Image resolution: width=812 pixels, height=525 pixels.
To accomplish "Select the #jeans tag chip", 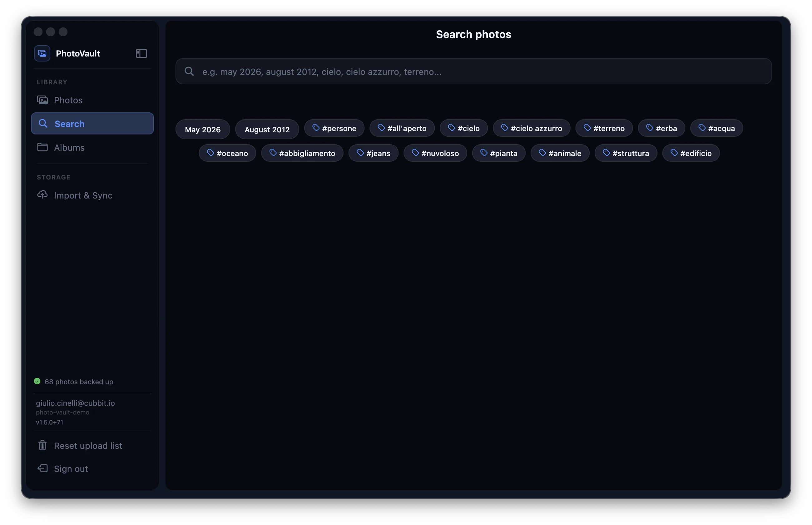I will pyautogui.click(x=374, y=153).
